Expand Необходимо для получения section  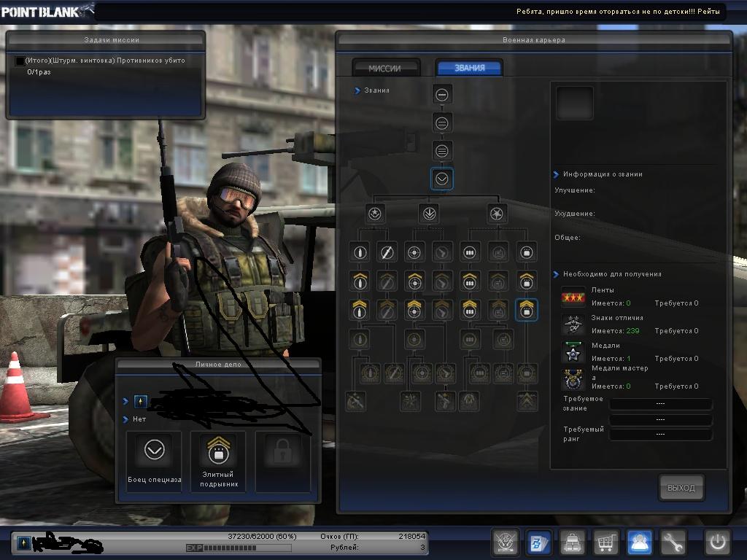coord(556,274)
